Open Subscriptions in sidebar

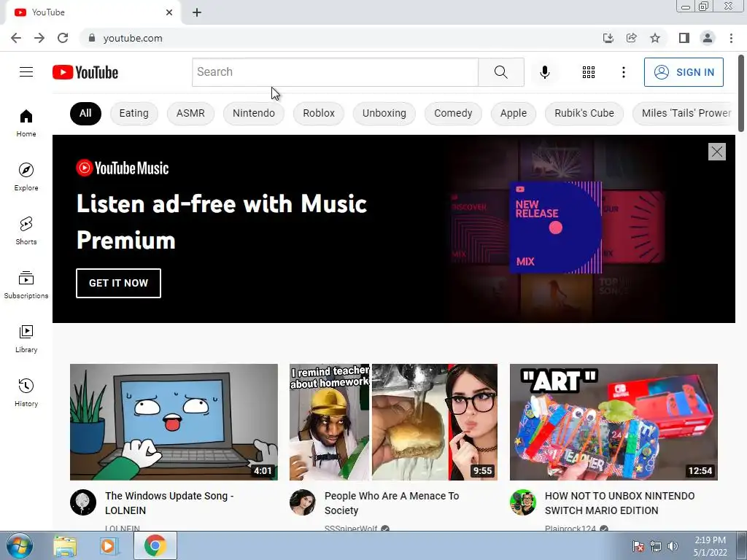point(26,285)
